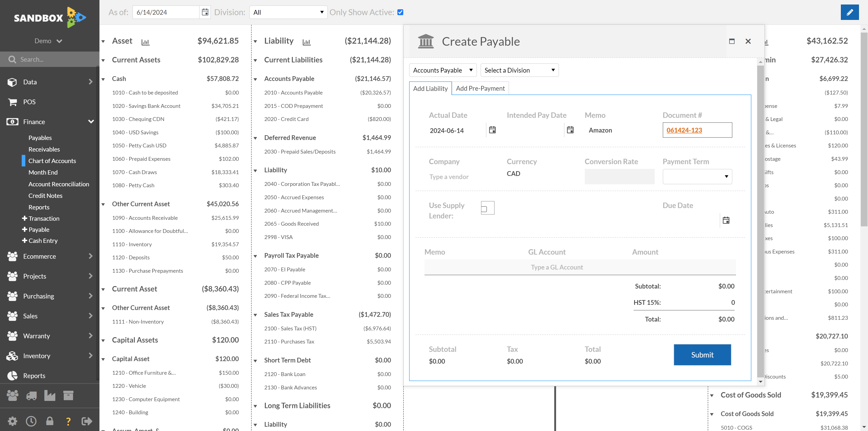868x431 pixels.
Task: Show the Liability bar chart icon
Action: [306, 42]
